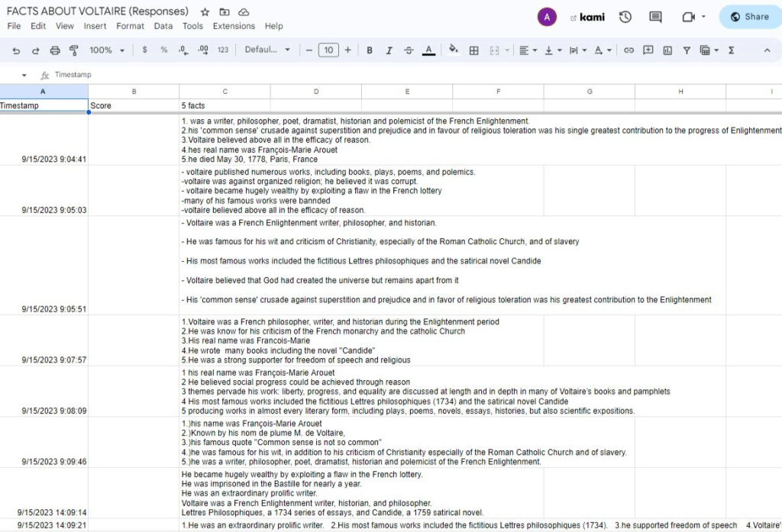
Task: Open the zoom 100% dropdown
Action: point(107,50)
